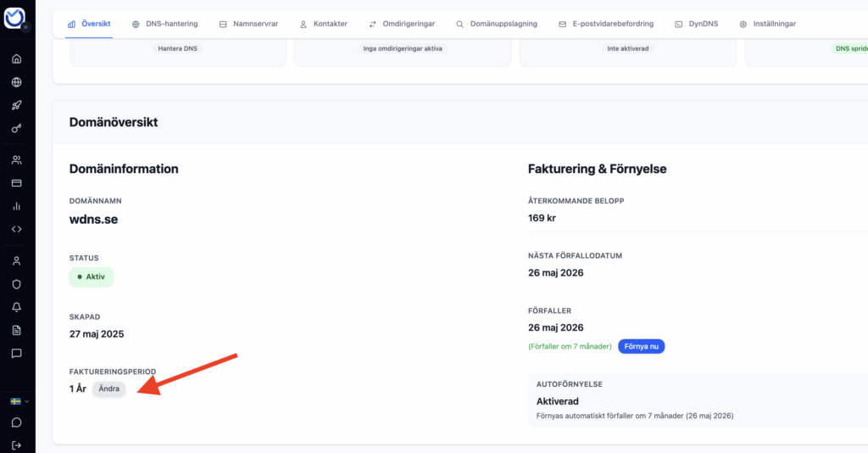Screen dimensions: 868x453
Task: Click the logout icon at sidebar bottom
Action: [16, 445]
